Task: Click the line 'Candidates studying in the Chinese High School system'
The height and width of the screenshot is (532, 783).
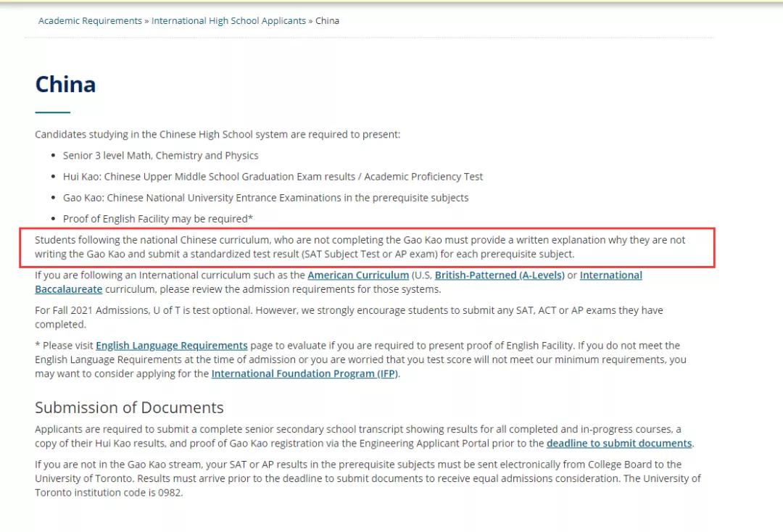Action: (x=217, y=134)
